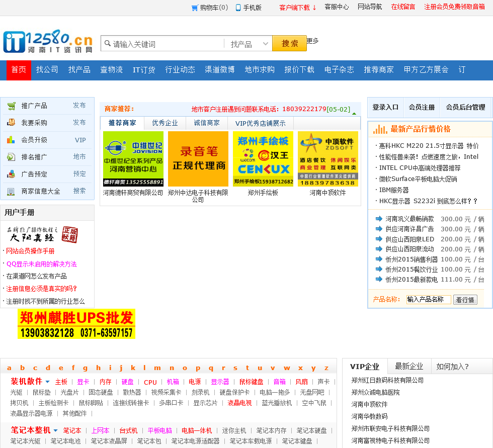The height and width of the screenshot is (448, 493).
Task: Click the yellow 搜索 button
Action: tap(290, 43)
